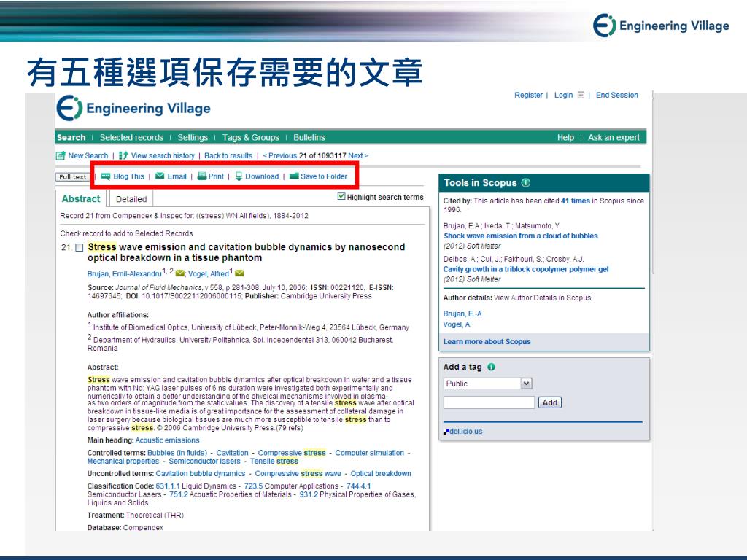This screenshot has height=560, width=747.
Task: Go to Next record link
Action: [x=358, y=156]
